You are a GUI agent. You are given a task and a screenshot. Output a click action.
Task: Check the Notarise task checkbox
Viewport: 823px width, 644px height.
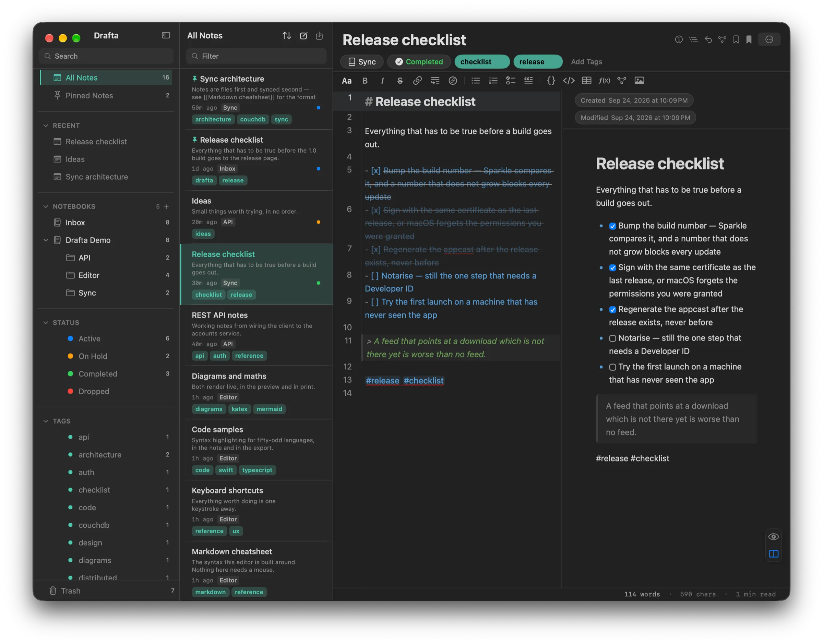tap(612, 338)
